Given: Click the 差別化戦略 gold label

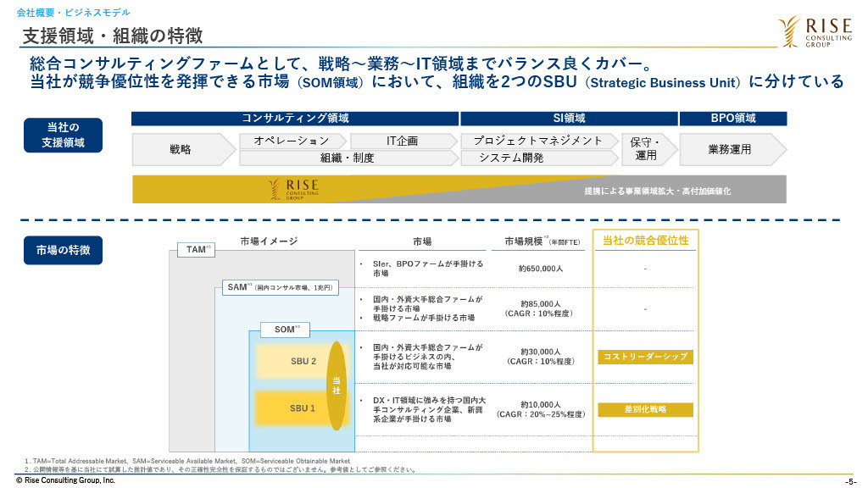Looking at the screenshot, I should click(645, 409).
